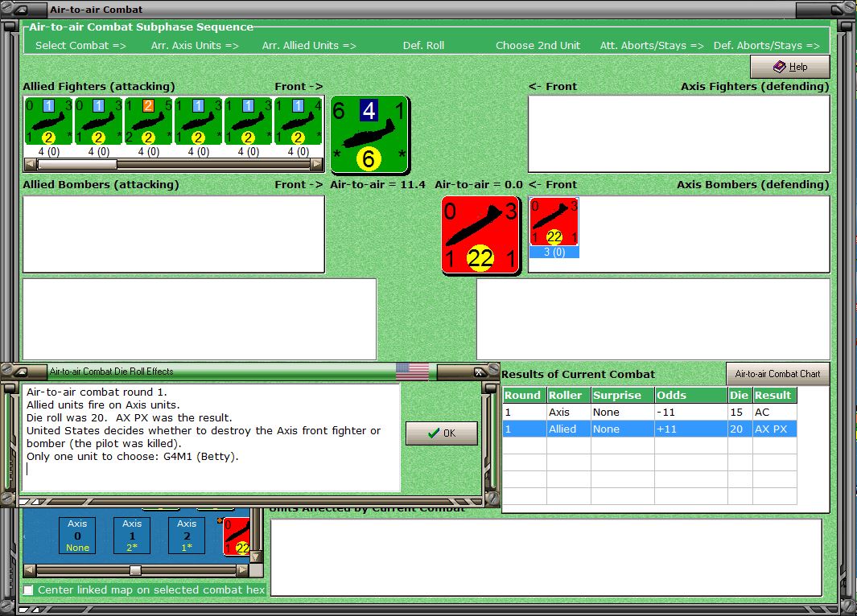Viewport: 857px width, 616px height.
Task: Click Def. Roll subphase step
Action: pyautogui.click(x=423, y=45)
